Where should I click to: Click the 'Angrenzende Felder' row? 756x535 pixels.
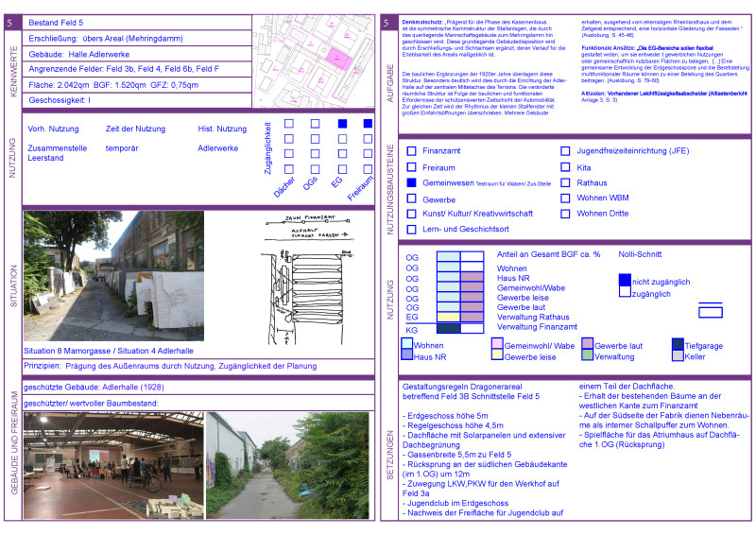tap(137, 69)
